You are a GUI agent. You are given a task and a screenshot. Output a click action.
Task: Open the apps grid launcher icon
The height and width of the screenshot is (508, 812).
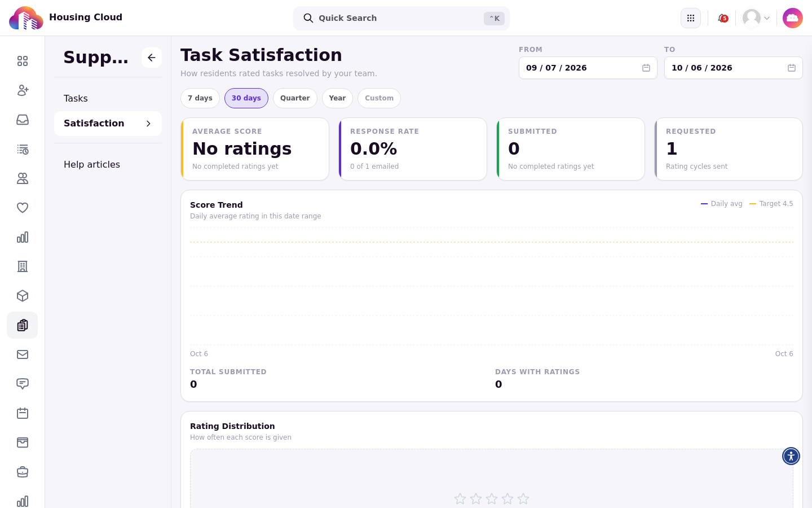(691, 18)
